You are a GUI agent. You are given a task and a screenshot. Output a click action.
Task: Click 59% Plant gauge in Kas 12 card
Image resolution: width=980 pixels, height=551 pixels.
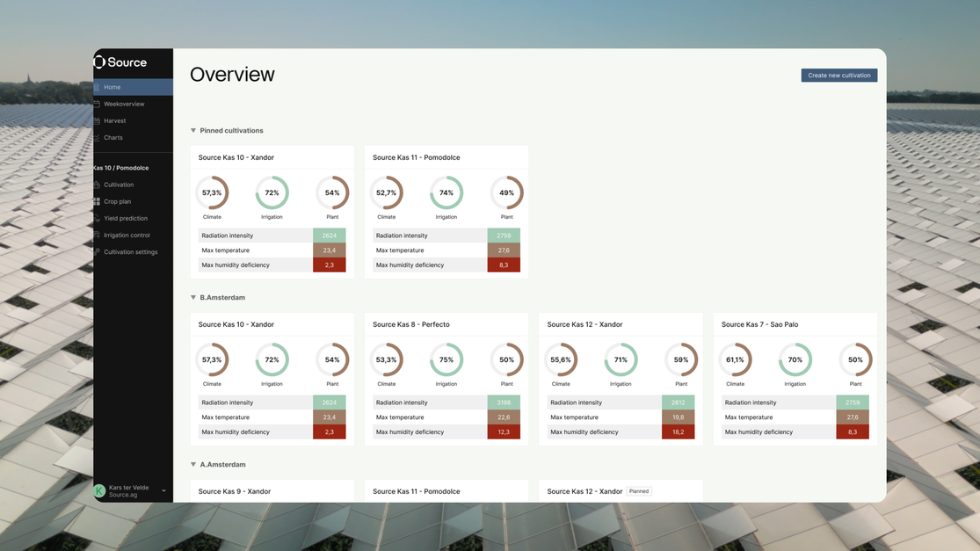(x=681, y=359)
